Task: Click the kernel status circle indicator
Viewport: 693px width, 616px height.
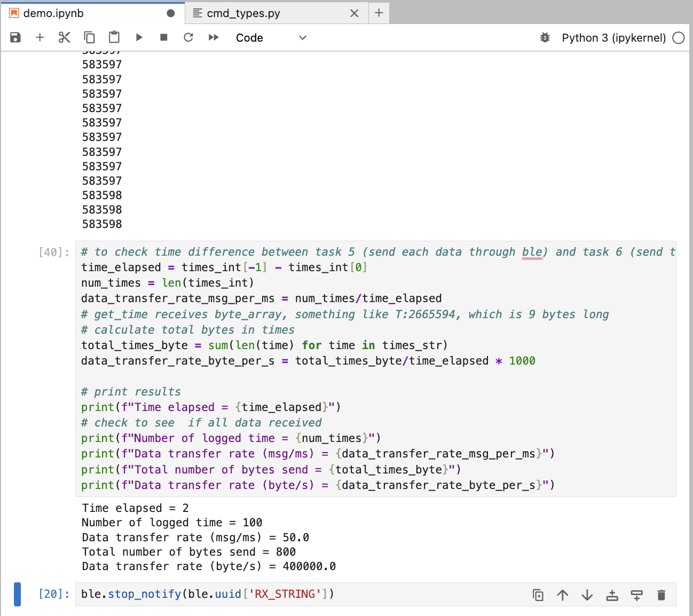Action: 678,38
